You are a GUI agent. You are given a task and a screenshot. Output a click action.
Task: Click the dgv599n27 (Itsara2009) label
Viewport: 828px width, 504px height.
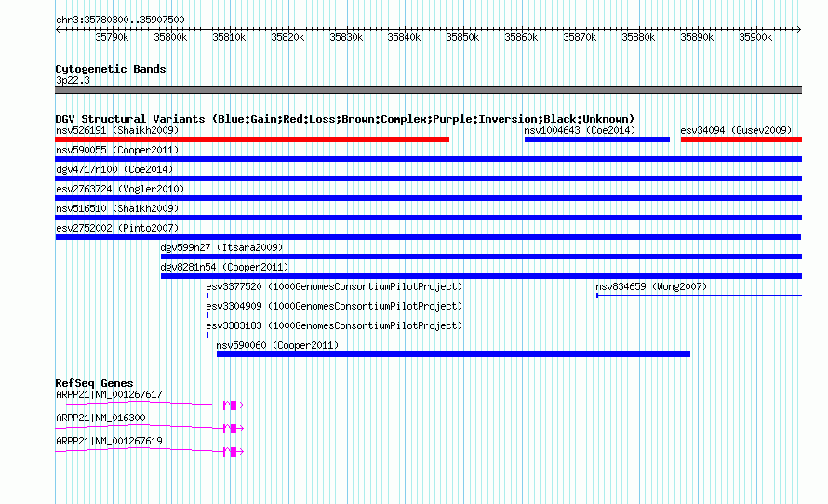click(221, 247)
